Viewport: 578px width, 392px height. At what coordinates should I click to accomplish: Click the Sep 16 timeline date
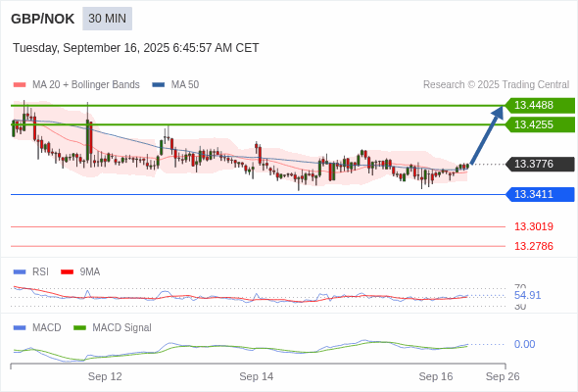(436, 376)
